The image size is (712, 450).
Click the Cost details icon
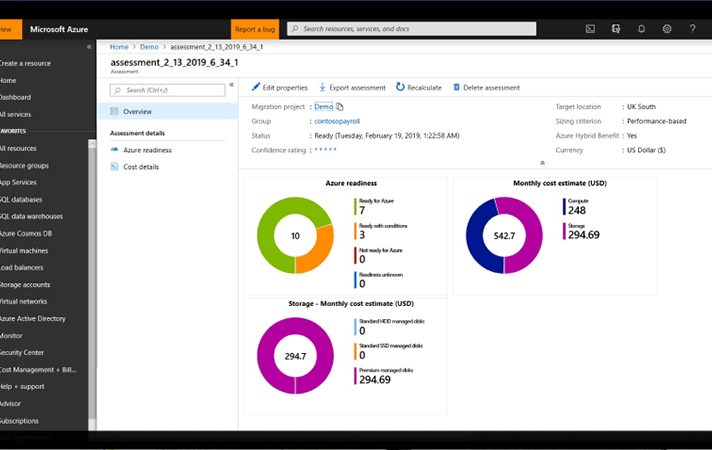coord(114,167)
